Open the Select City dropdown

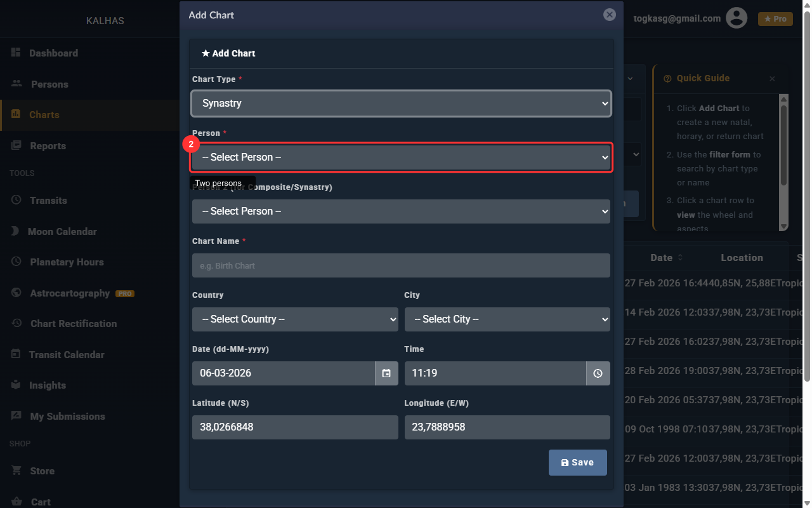[507, 319]
